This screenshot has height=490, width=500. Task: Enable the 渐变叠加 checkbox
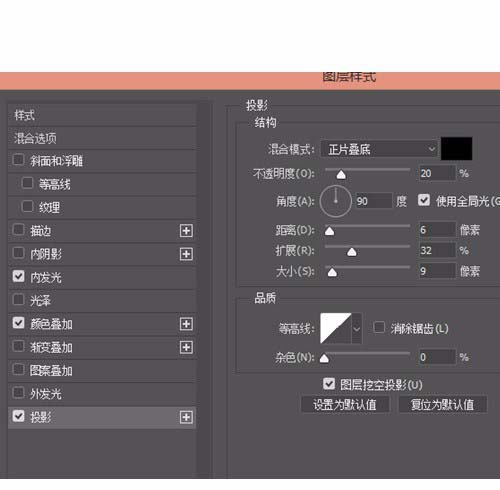pyautogui.click(x=18, y=346)
